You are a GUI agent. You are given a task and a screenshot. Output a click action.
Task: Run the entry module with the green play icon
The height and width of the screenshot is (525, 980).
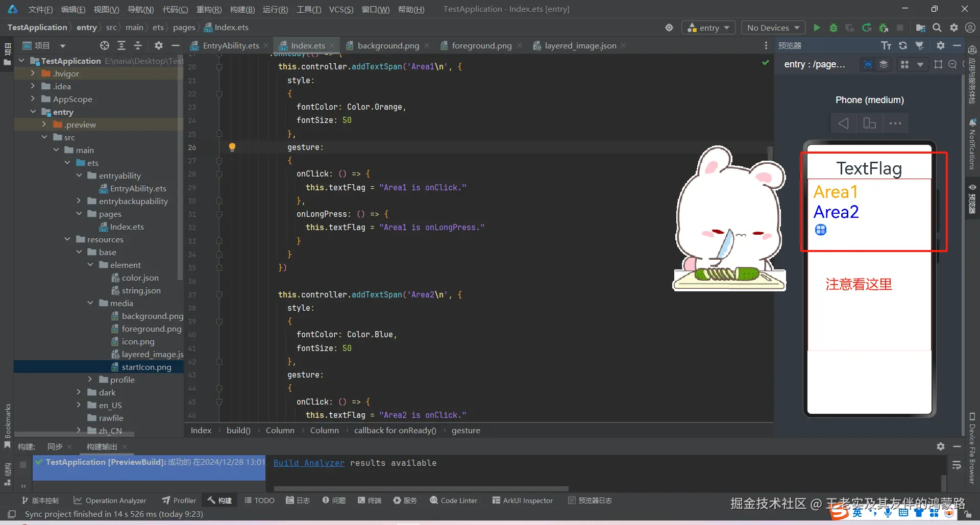817,28
